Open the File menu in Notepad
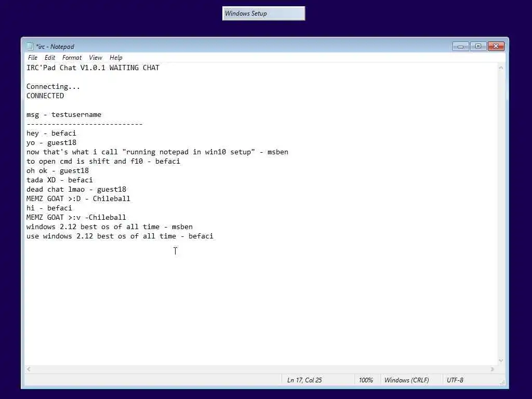 click(x=33, y=58)
